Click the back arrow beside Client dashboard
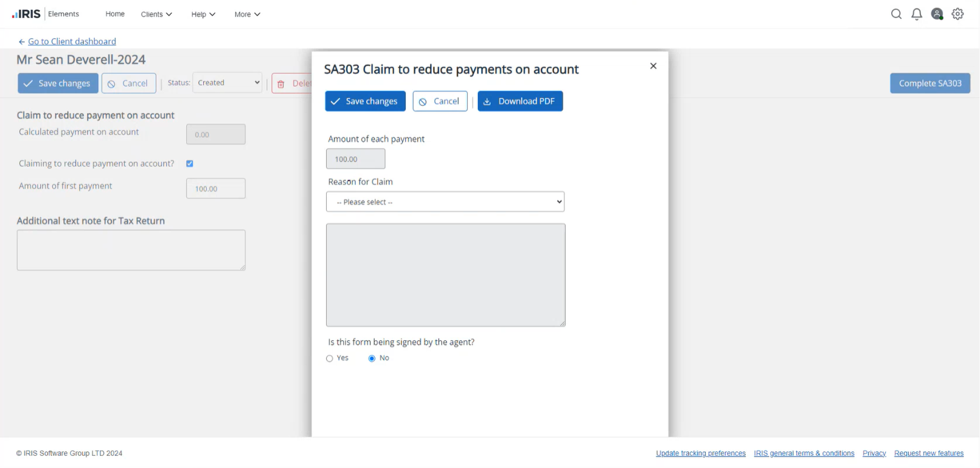This screenshot has height=468, width=980. pyautogui.click(x=21, y=42)
